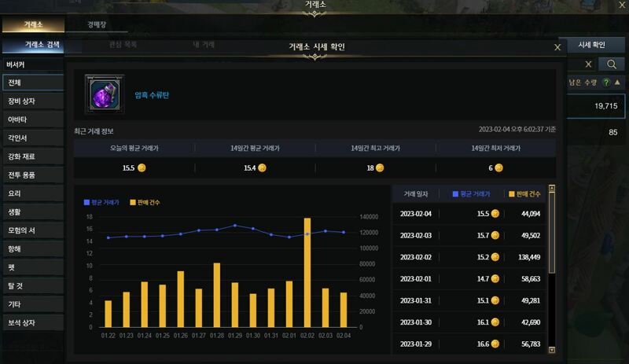Click the gold coin beside the 14일간 평균 거래가 15.4

coord(262,167)
